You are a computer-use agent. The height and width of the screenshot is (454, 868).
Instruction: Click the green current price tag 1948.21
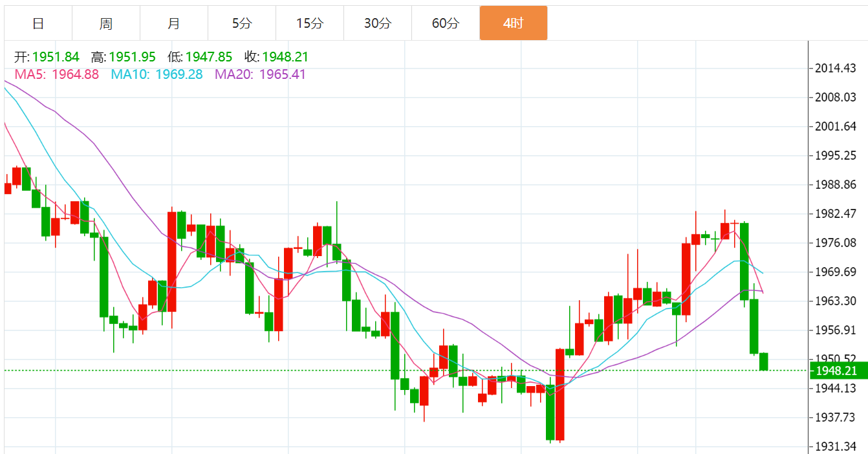pyautogui.click(x=838, y=371)
